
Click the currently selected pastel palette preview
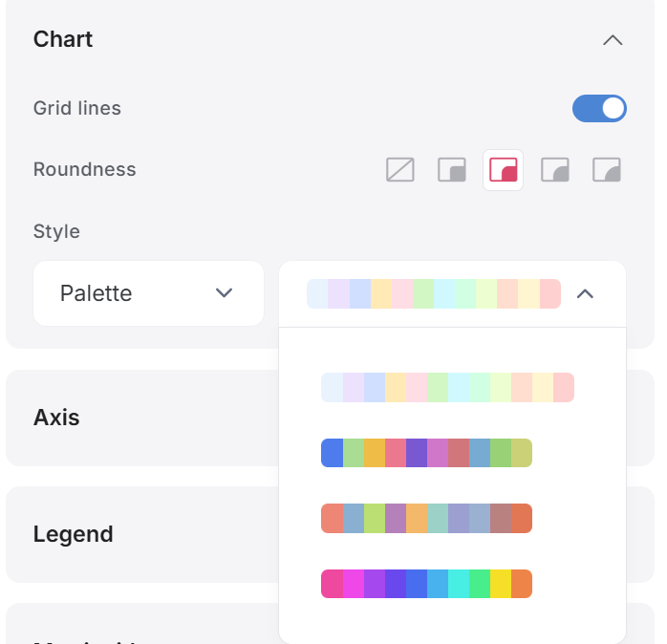[434, 294]
